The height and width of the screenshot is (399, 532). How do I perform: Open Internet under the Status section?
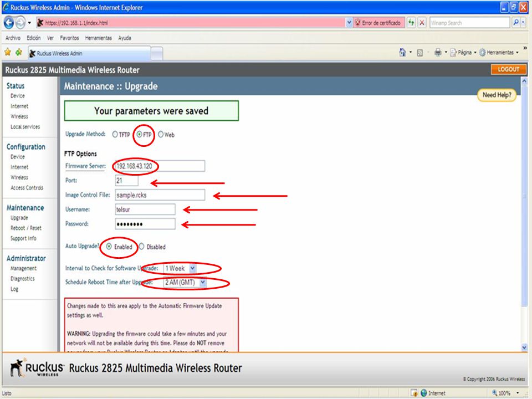[x=19, y=106]
